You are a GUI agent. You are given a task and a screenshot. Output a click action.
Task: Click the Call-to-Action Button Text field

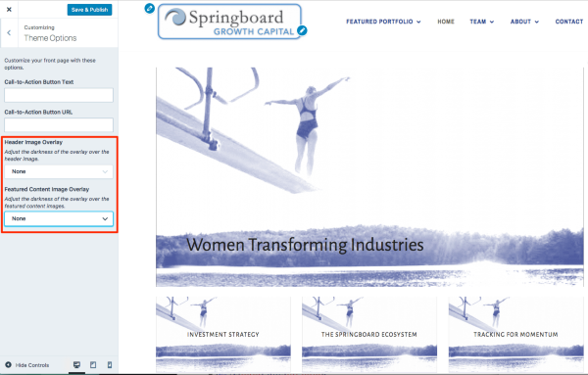(x=59, y=95)
